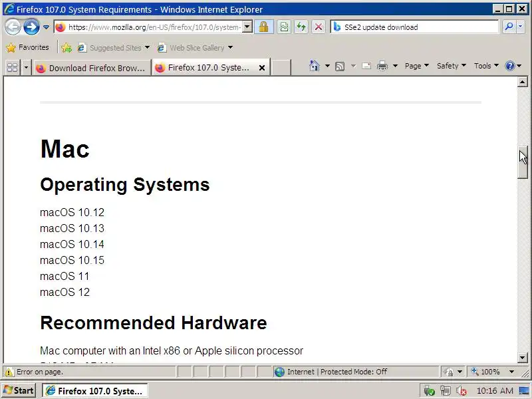The height and width of the screenshot is (399, 532).
Task: Open the Tools menu
Action: tap(486, 66)
